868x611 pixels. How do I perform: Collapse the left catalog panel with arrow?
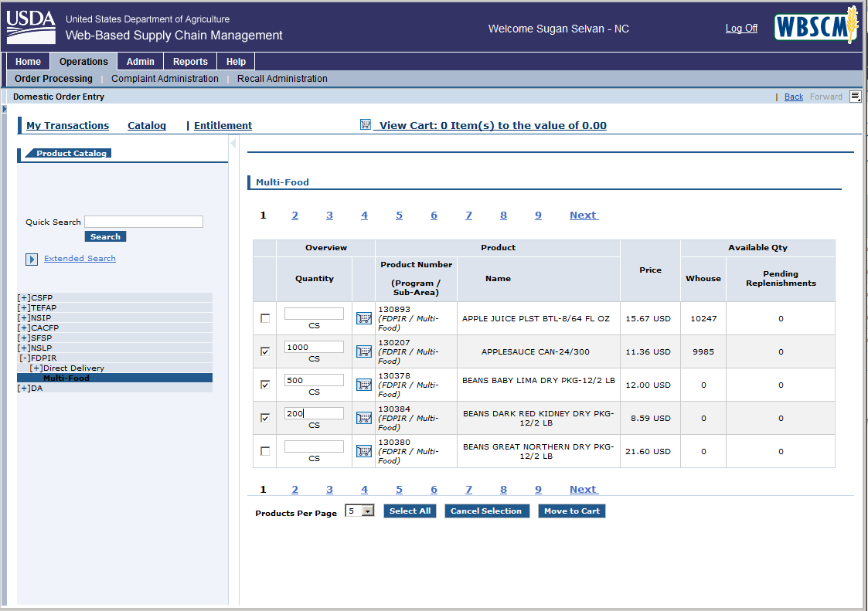click(233, 144)
